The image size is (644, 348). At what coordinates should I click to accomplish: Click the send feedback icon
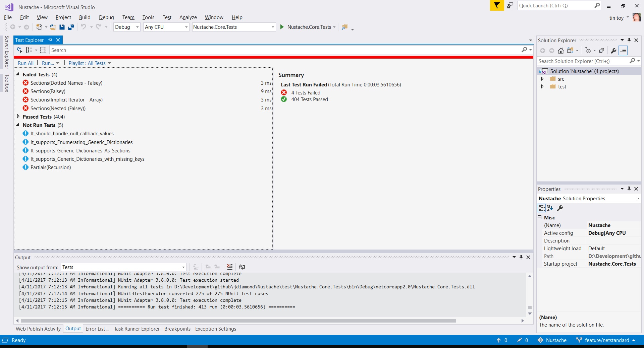click(510, 6)
